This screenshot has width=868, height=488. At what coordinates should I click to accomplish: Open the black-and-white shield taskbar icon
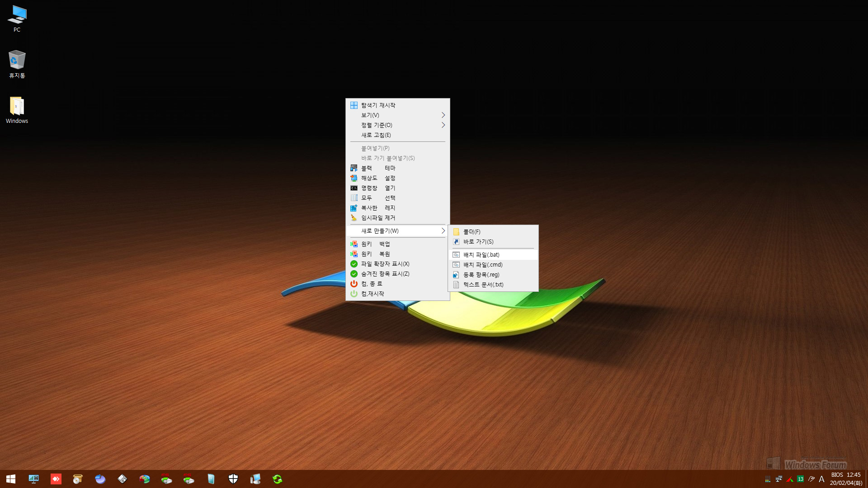[x=233, y=479]
